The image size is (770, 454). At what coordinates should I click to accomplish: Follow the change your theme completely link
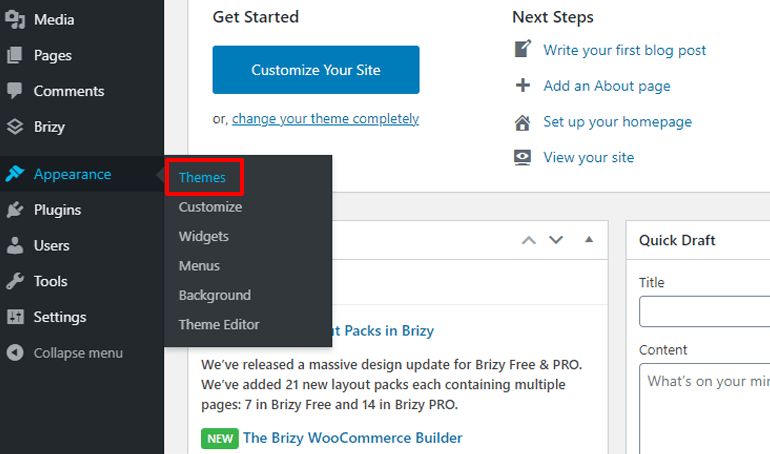(325, 118)
